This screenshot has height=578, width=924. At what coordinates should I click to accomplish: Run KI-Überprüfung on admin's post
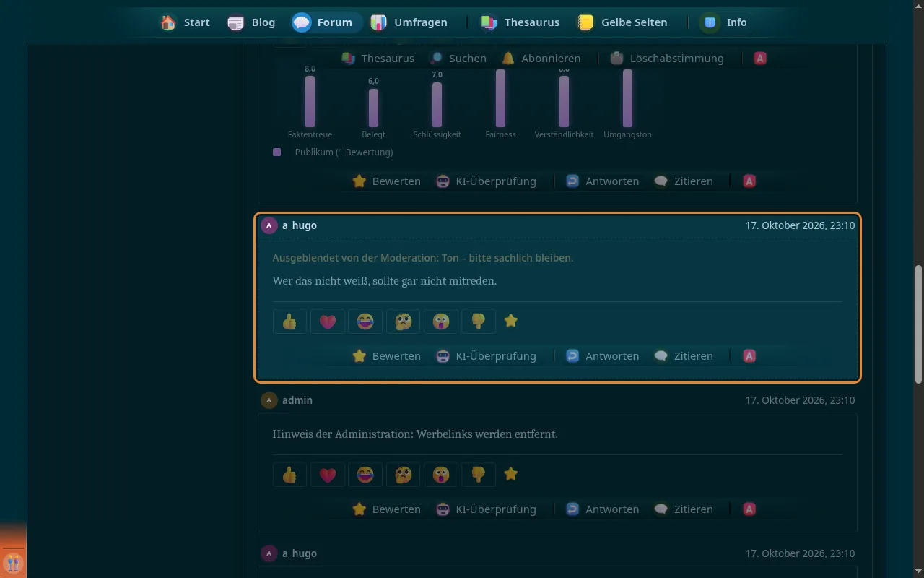(x=486, y=509)
